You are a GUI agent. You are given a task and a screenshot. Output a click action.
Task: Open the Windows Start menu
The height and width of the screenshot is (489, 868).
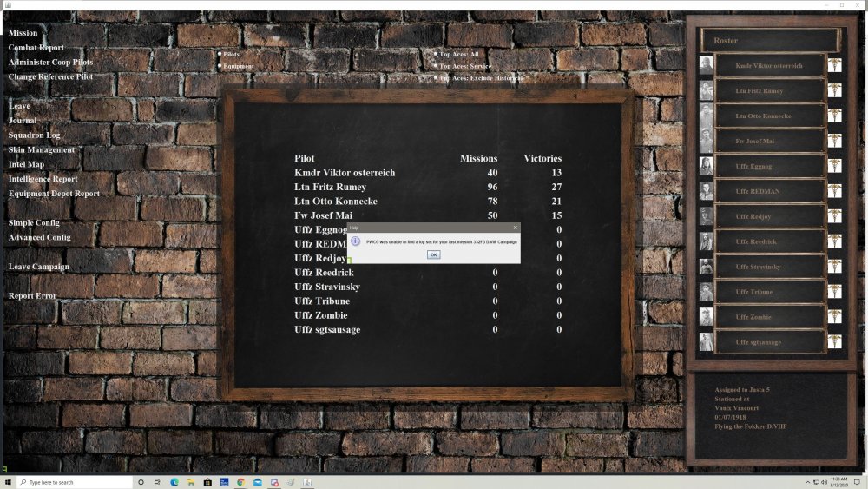pyautogui.click(x=8, y=482)
